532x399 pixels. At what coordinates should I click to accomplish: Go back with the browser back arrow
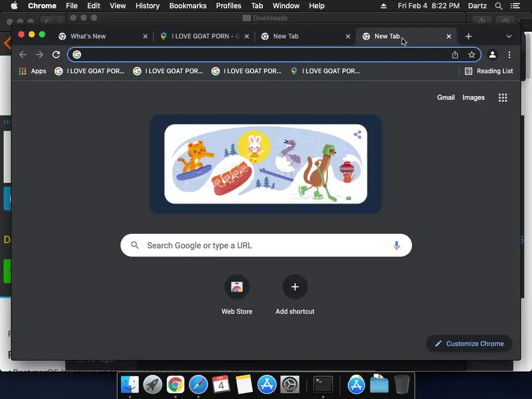click(23, 55)
